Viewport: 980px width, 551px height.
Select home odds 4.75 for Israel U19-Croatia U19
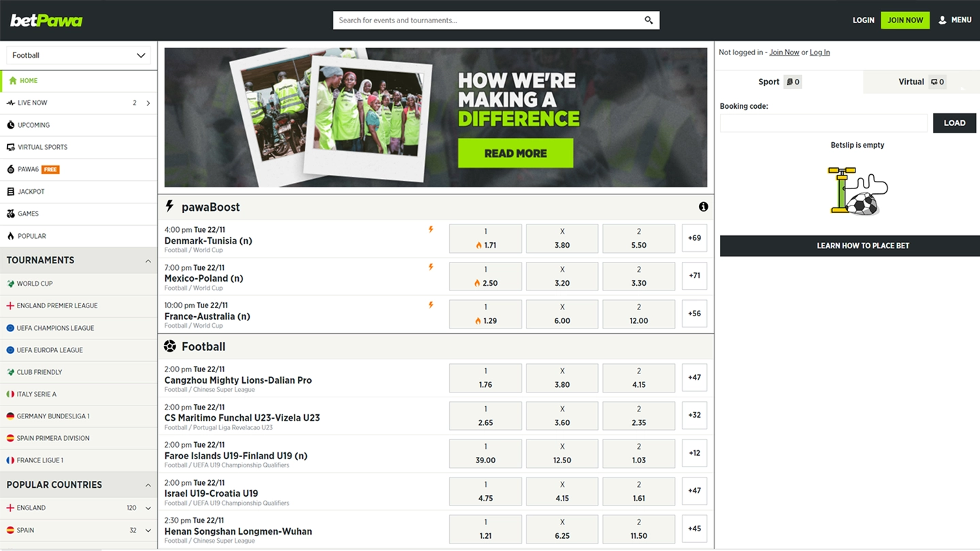click(x=485, y=491)
